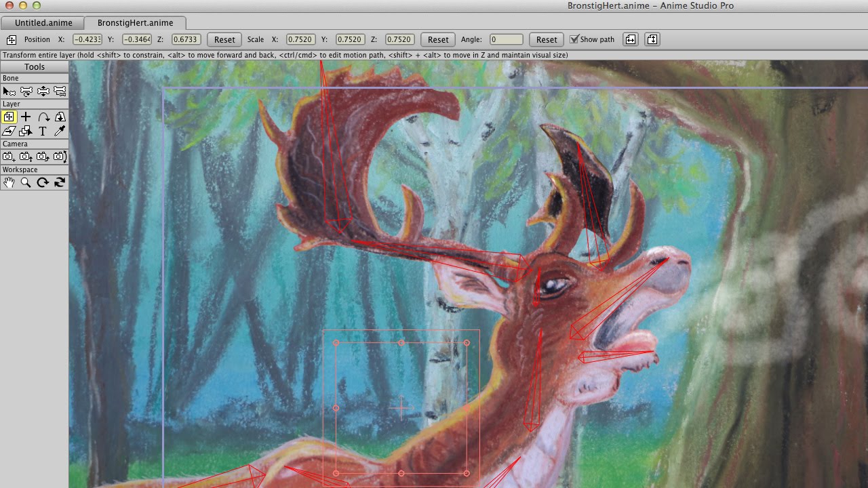Screen dimensions: 868x488
Task: Pick the Follow Path layer tool
Action: pyautogui.click(x=43, y=117)
